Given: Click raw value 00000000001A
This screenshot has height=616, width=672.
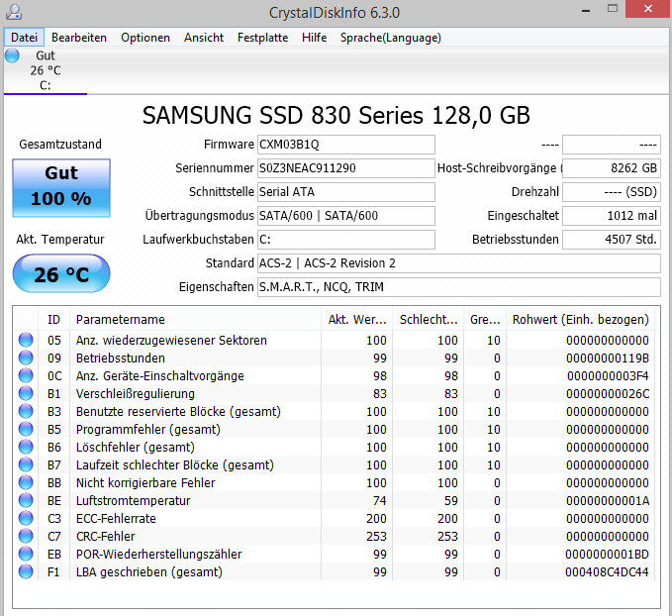Looking at the screenshot, I should click(608, 500).
